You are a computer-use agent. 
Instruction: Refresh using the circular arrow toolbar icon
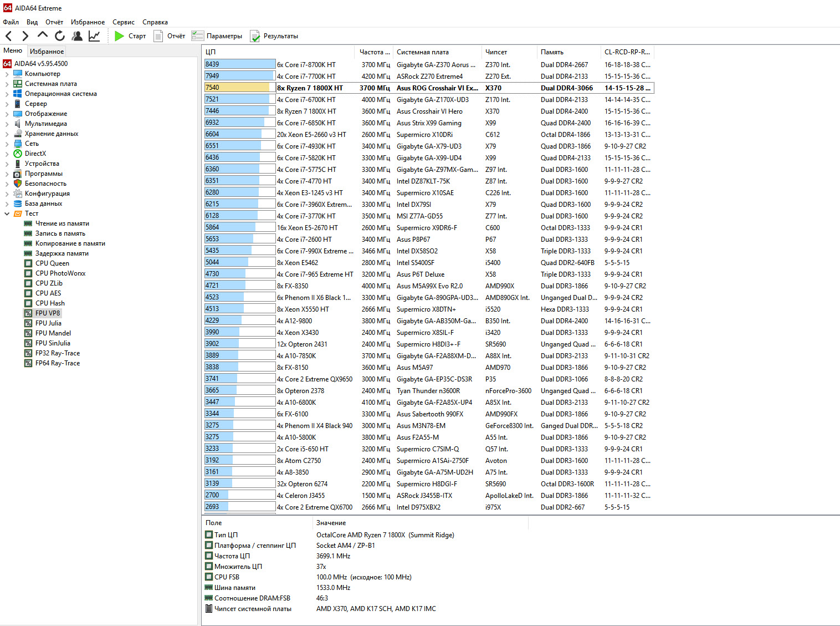click(x=60, y=36)
